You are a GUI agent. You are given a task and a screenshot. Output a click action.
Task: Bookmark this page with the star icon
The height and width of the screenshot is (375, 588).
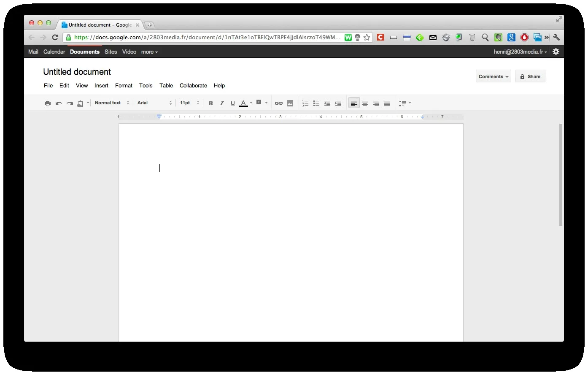tap(367, 38)
